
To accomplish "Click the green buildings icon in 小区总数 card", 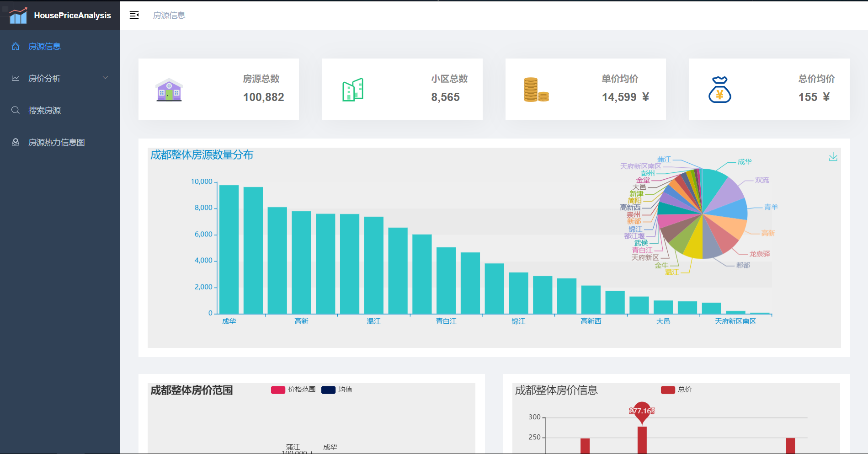I will [x=353, y=90].
